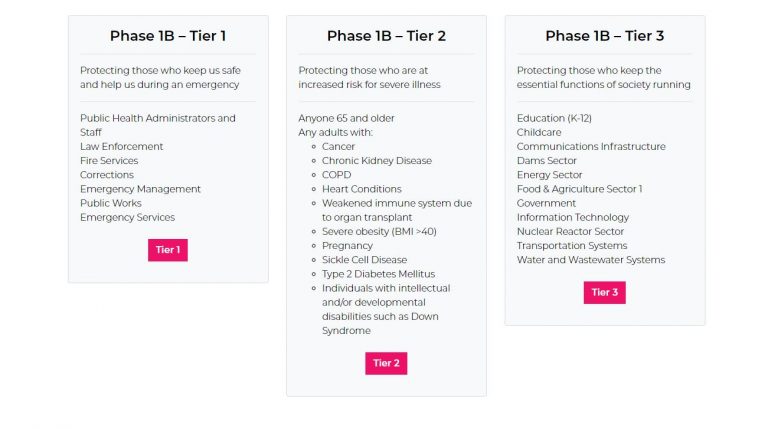Click the 'Anyone 65 and older' line
This screenshot has width=768, height=429.
tap(346, 118)
